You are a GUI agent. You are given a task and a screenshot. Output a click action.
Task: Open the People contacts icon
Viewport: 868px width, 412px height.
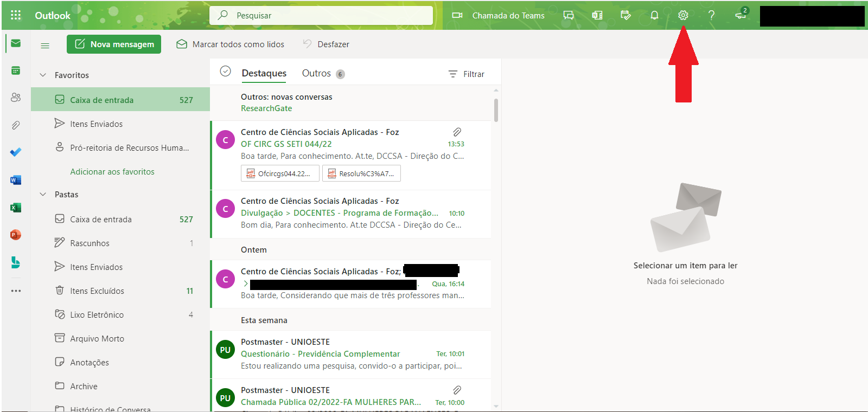(16, 98)
